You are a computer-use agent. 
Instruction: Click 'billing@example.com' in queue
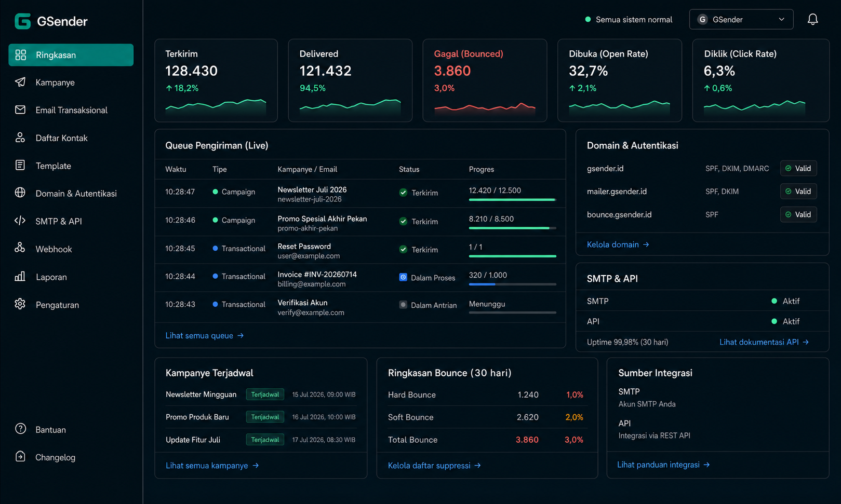[312, 284]
